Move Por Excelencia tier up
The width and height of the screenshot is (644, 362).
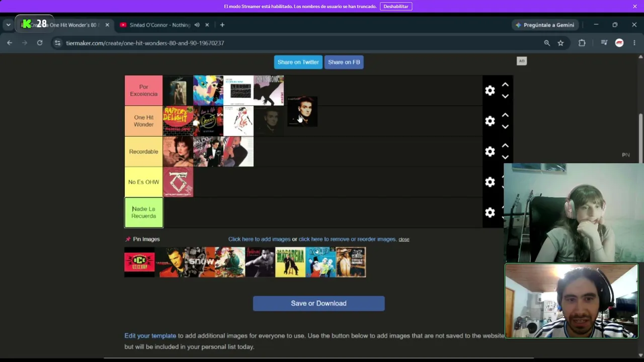pyautogui.click(x=505, y=85)
